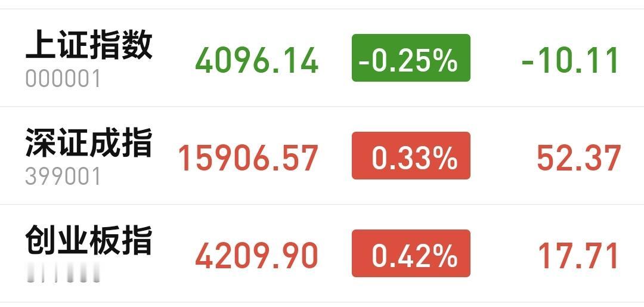
Task: Tap the 4209.90 index price
Action: point(256,255)
